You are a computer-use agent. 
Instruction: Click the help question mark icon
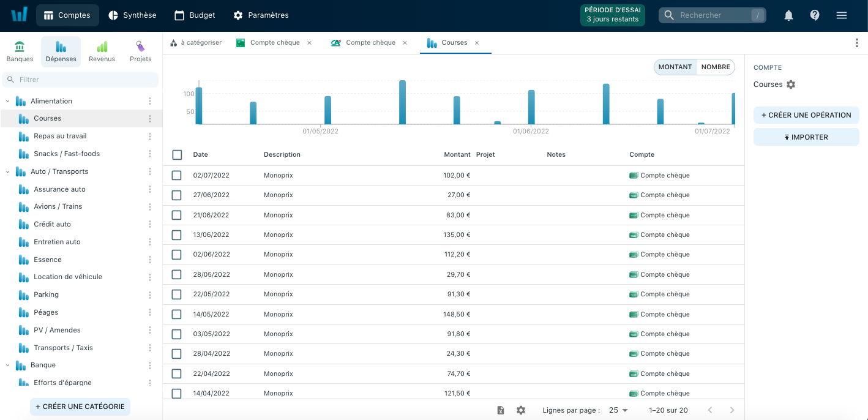point(815,15)
